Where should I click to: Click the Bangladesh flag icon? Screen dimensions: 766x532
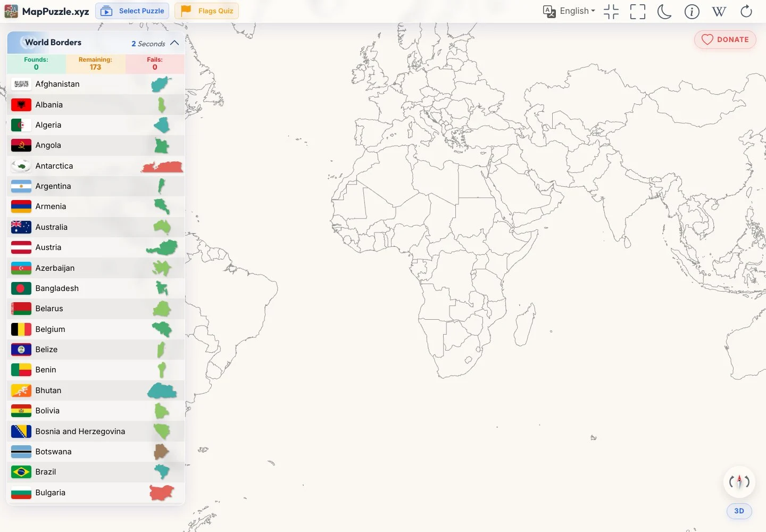coord(21,288)
